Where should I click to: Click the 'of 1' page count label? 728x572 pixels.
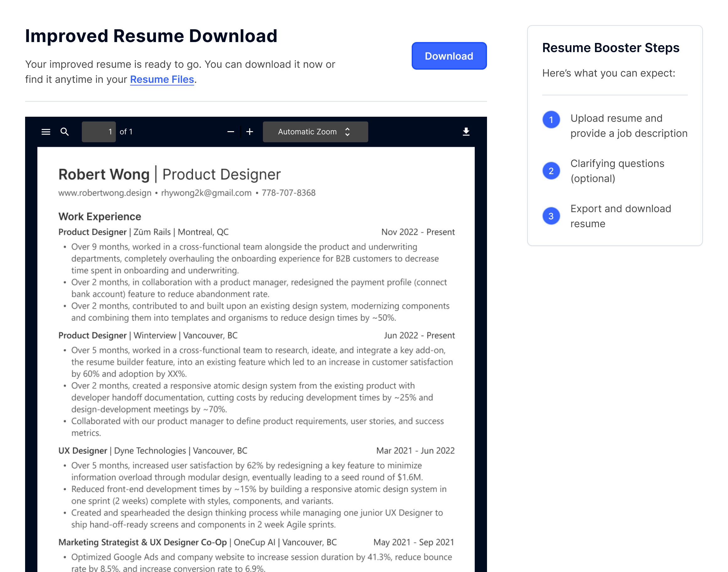point(126,132)
